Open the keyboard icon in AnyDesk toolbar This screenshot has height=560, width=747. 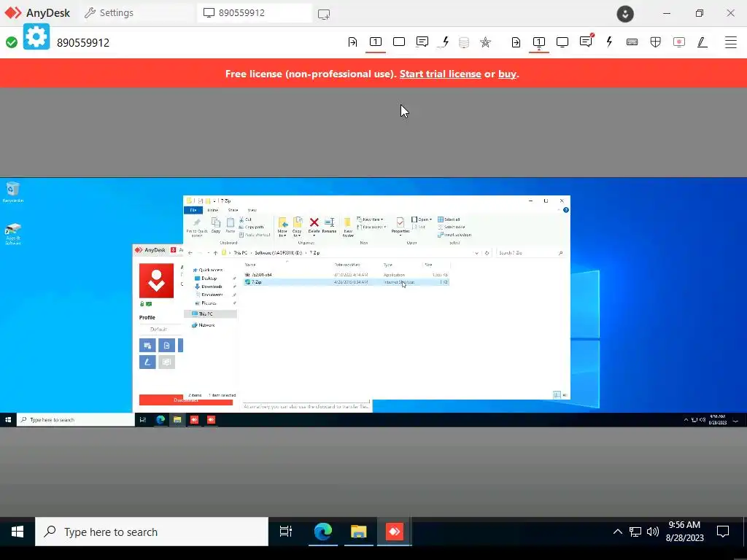[632, 42]
